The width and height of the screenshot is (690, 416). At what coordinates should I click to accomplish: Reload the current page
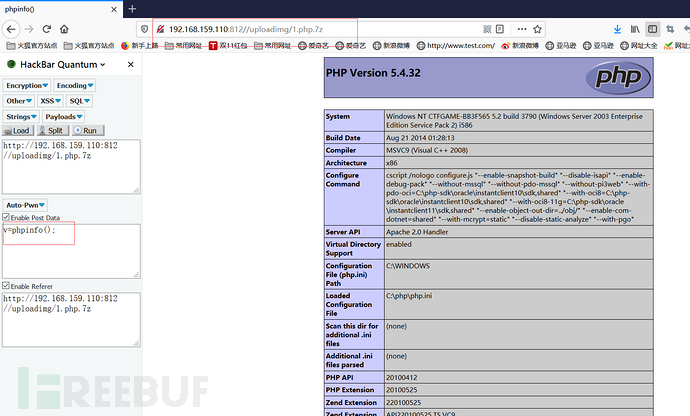tap(47, 29)
